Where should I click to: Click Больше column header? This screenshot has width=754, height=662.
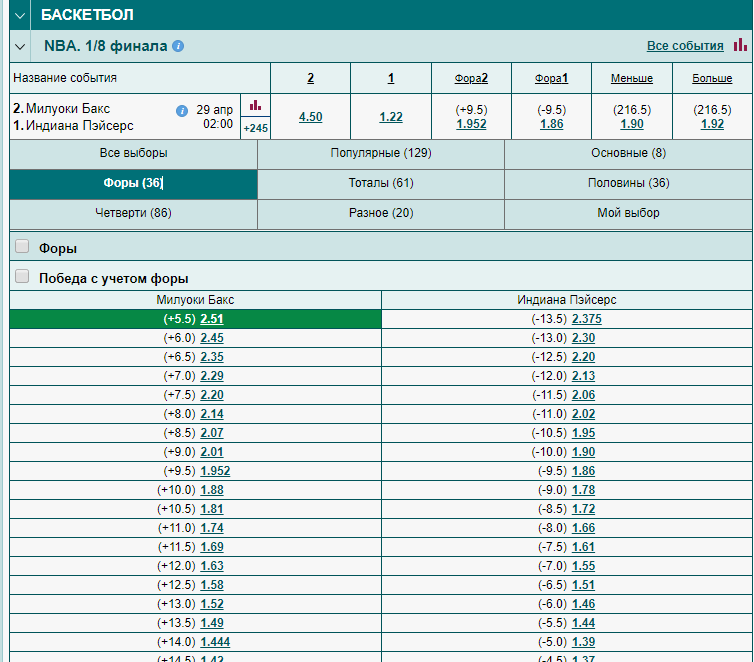click(712, 78)
